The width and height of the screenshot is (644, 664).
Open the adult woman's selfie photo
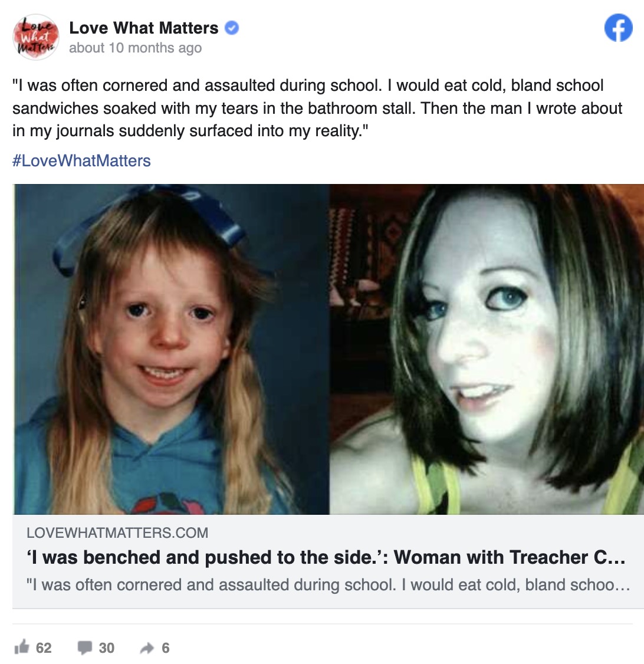[487, 349]
